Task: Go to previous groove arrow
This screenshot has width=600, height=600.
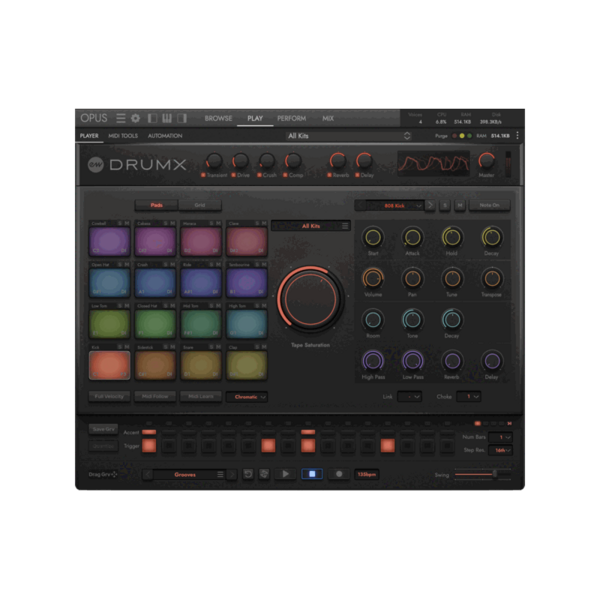Action: point(148,474)
